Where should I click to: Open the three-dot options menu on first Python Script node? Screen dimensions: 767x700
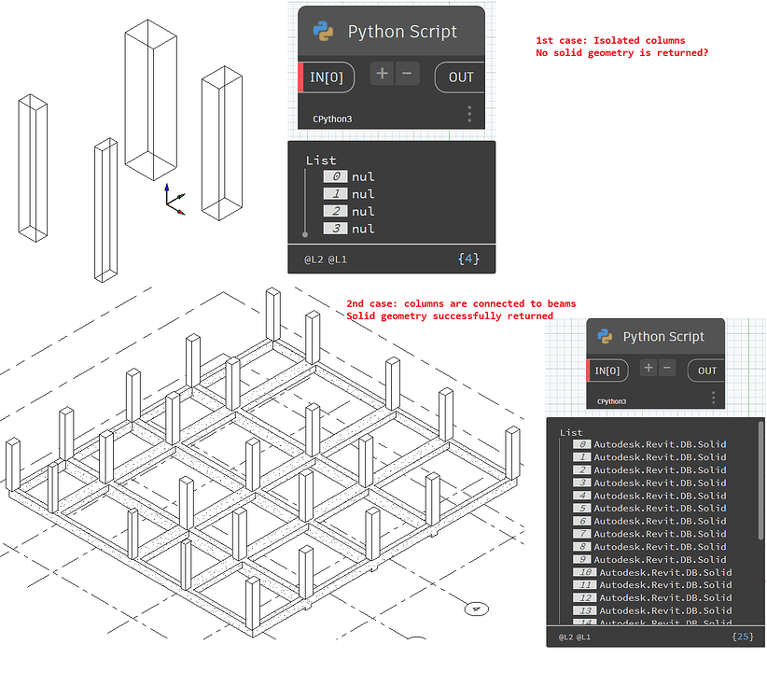470,113
